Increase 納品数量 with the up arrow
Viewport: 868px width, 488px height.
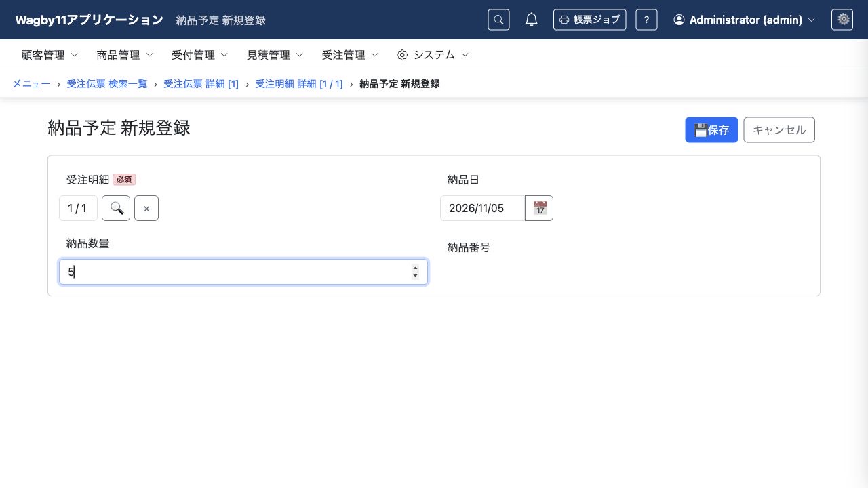pyautogui.click(x=415, y=268)
